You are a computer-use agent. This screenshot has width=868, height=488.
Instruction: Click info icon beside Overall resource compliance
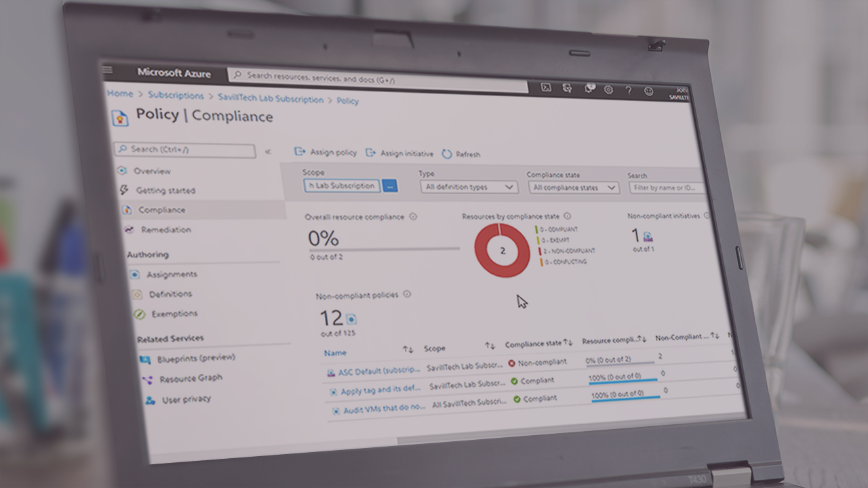tap(413, 217)
